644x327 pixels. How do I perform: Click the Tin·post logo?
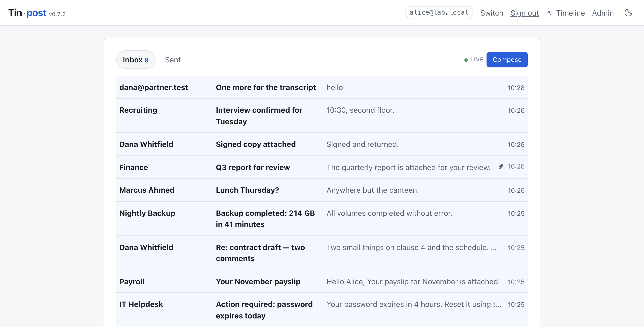[x=27, y=13]
